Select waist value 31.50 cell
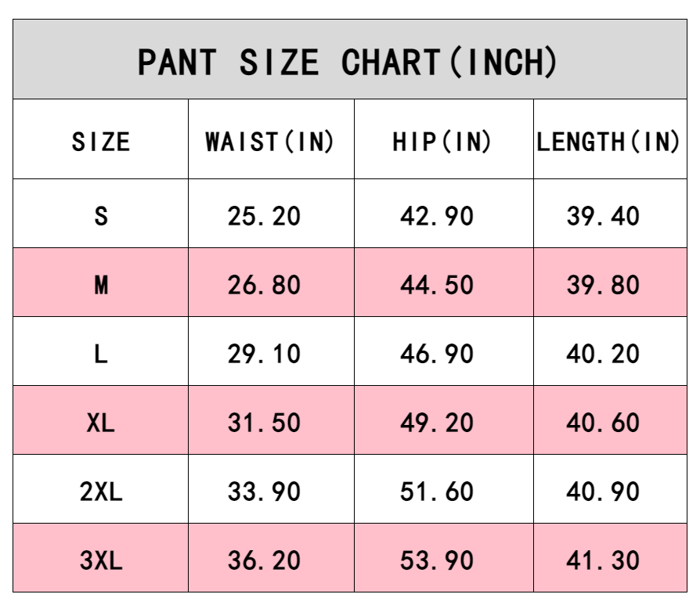The image size is (700, 605). 265,423
